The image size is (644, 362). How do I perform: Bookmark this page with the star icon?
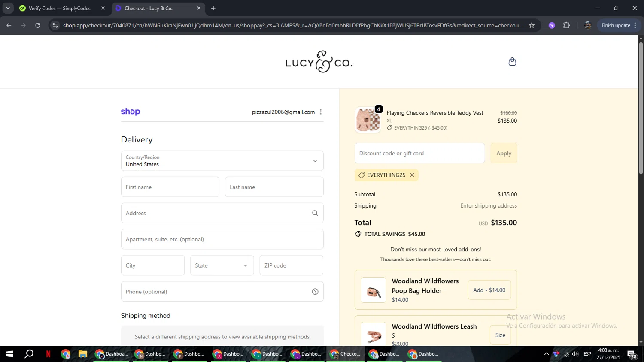[x=532, y=25]
